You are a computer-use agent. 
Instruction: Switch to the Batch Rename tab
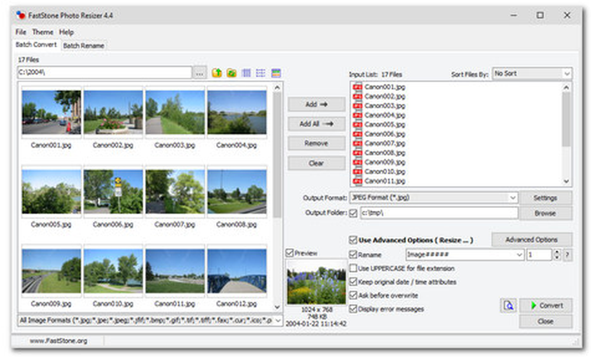pos(84,45)
